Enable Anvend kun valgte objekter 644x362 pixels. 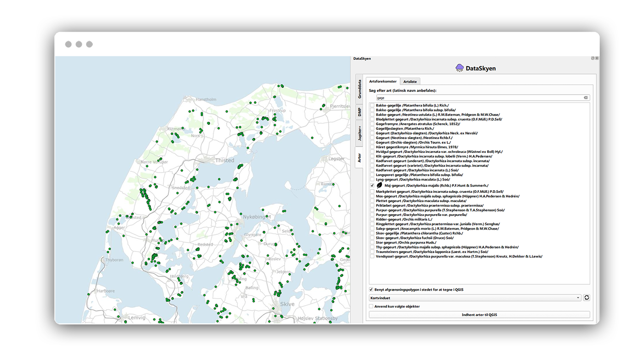pos(371,306)
